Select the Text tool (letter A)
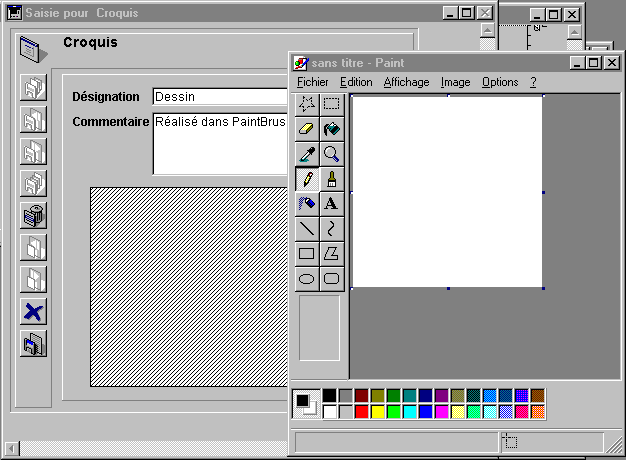Screen dimensions: 626x460 coord(332,204)
